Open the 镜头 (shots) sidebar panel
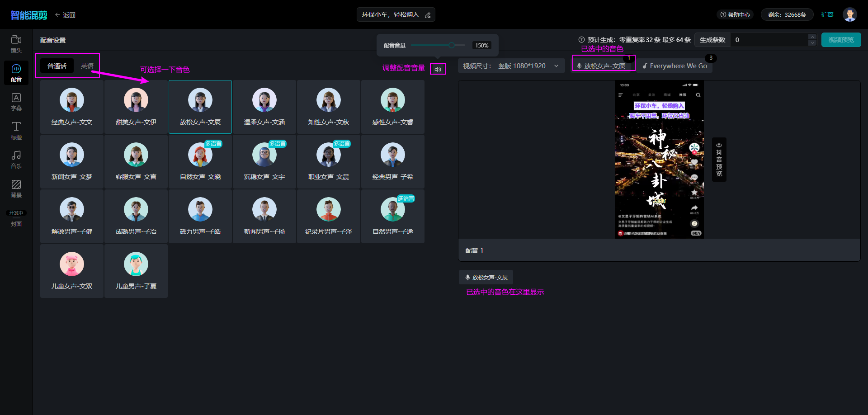This screenshot has height=415, width=868. tap(16, 44)
